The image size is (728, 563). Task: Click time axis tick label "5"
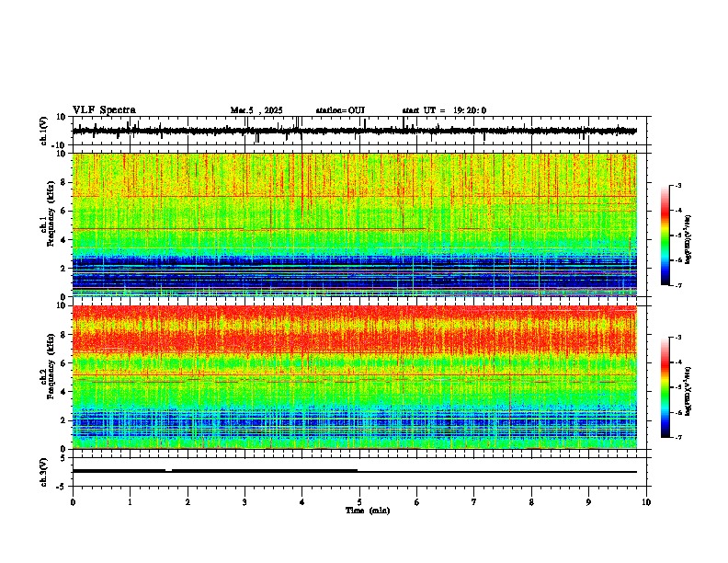359,502
